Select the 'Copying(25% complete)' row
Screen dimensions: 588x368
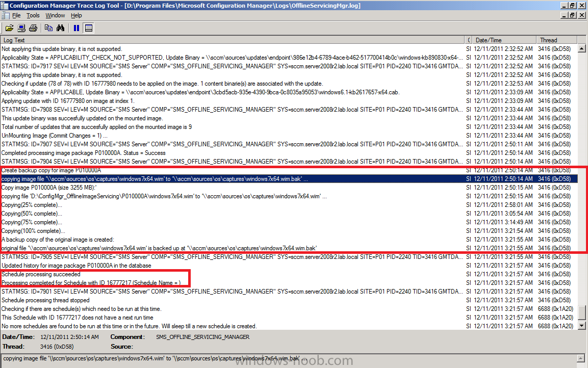pyautogui.click(x=289, y=205)
